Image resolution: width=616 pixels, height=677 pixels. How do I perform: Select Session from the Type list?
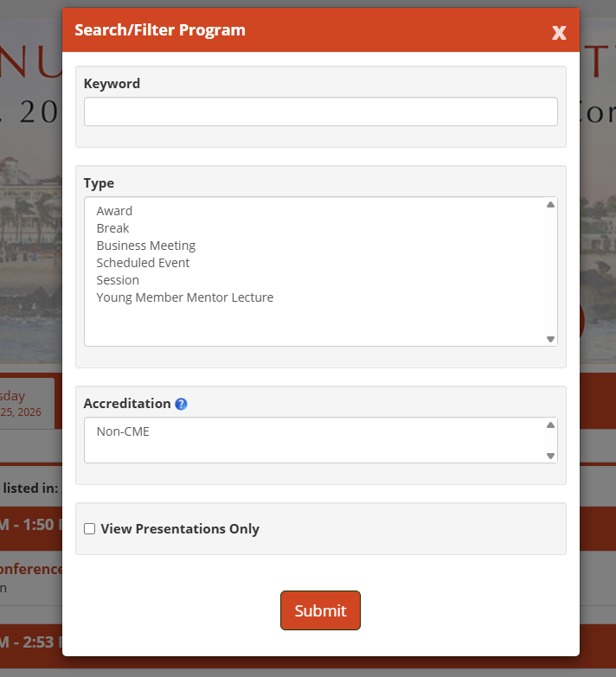pos(118,280)
